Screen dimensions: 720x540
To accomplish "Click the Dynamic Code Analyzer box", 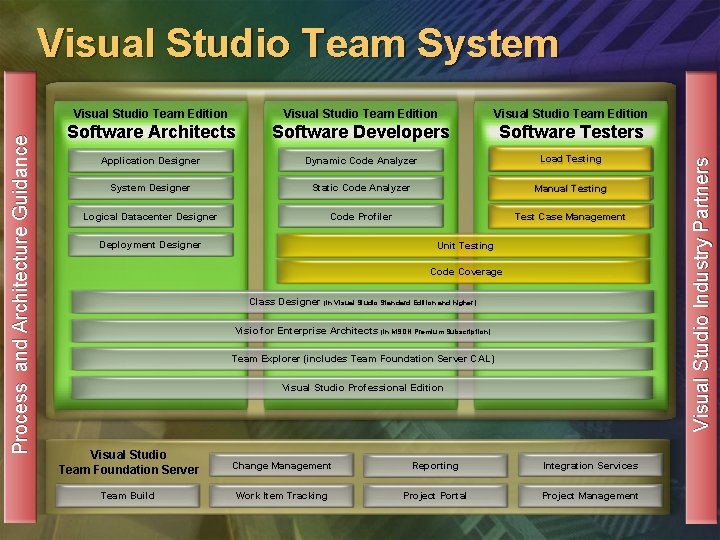I will [361, 161].
